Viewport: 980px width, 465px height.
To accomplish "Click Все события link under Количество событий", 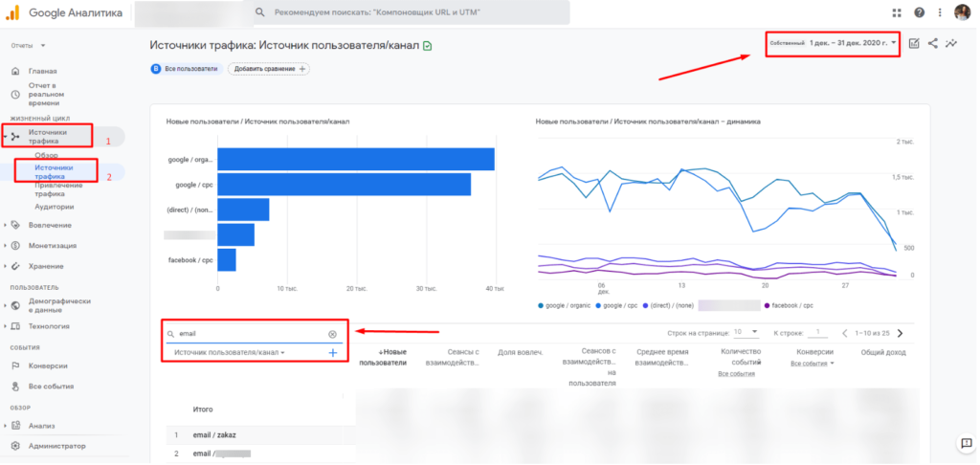I will [x=736, y=374].
